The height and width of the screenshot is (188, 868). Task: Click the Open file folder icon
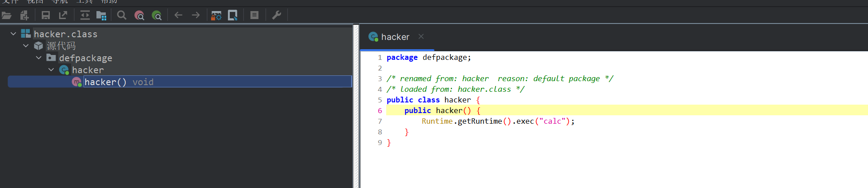coord(7,16)
